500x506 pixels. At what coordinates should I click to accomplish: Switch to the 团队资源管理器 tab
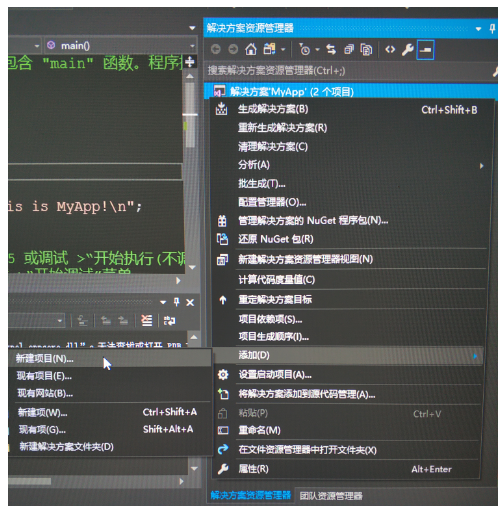[x=331, y=496]
